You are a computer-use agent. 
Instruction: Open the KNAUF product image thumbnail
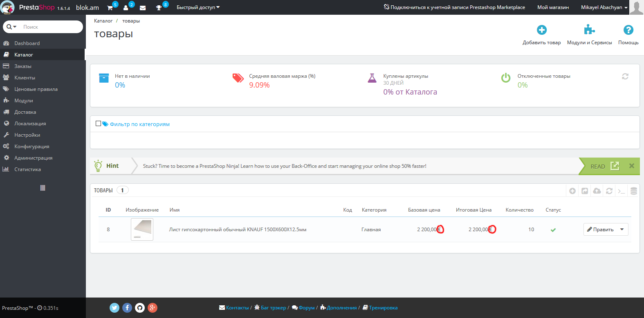pos(142,229)
